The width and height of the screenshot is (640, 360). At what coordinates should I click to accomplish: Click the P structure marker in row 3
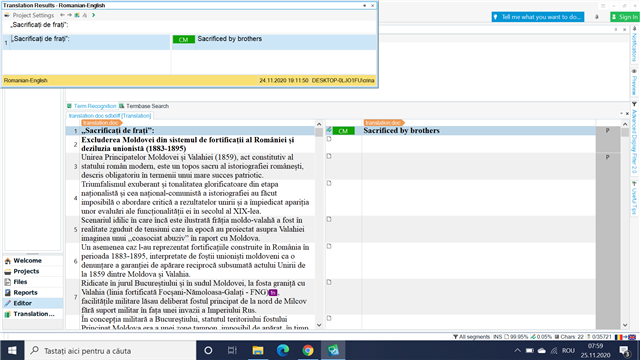[x=607, y=157]
